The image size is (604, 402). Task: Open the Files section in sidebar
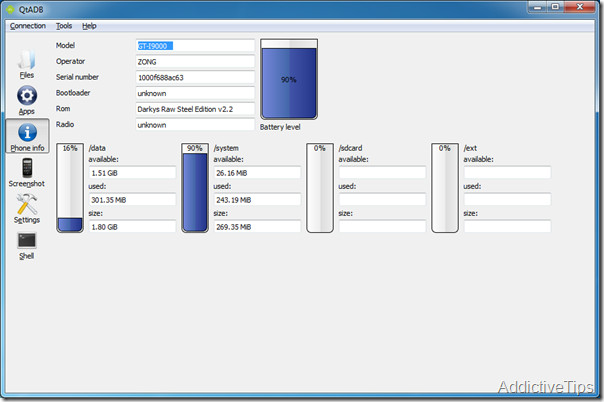click(x=27, y=64)
